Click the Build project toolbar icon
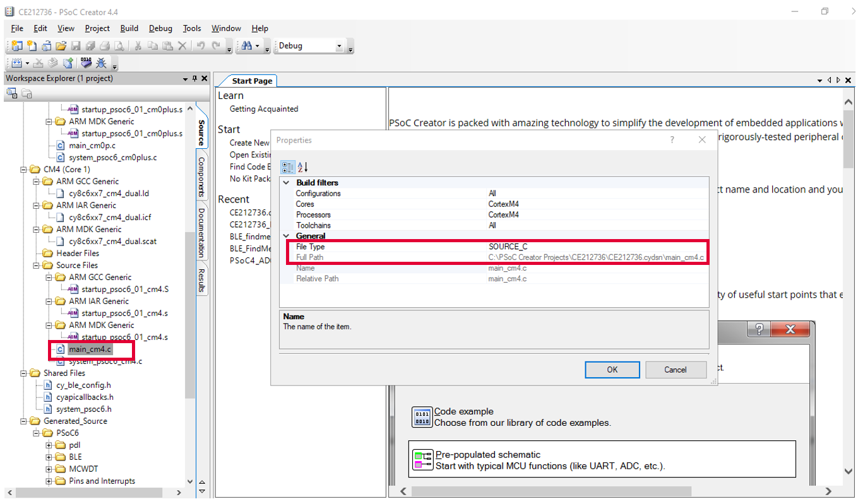This screenshot has width=858, height=504. [17, 63]
